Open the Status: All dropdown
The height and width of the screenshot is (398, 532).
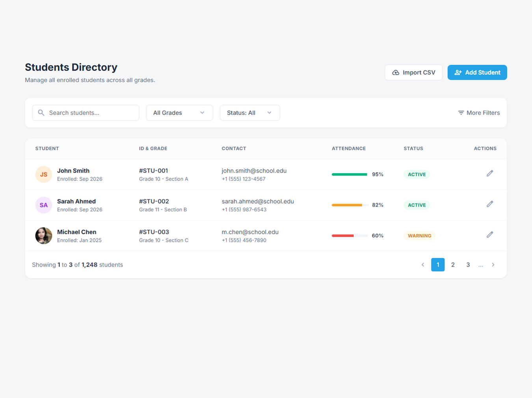tap(250, 113)
